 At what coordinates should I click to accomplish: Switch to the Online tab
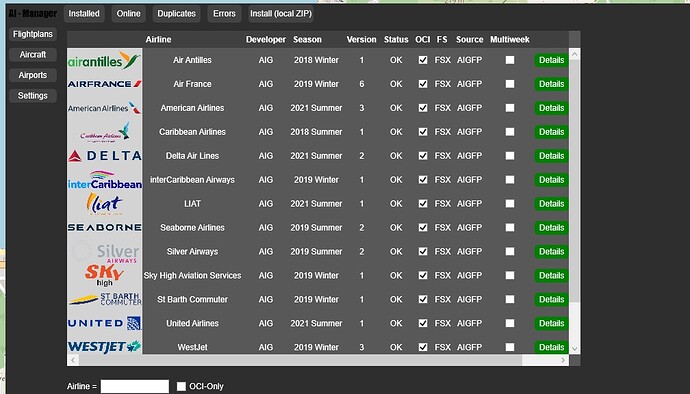tap(128, 14)
